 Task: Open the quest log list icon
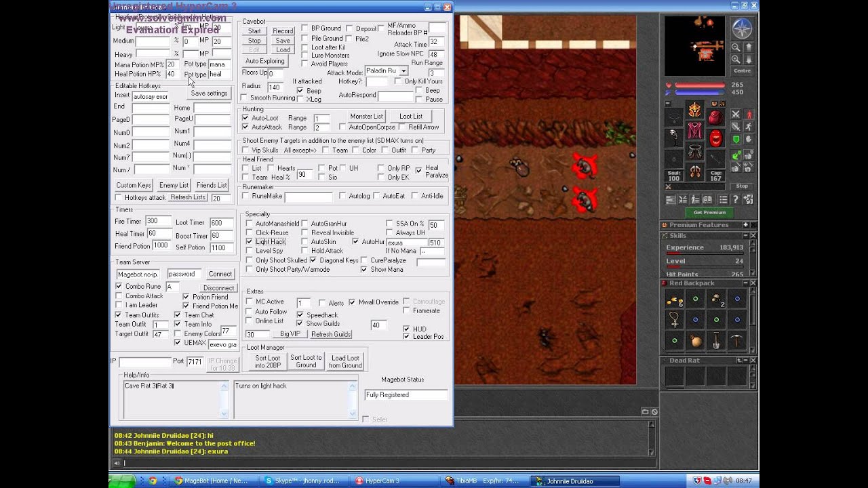tap(724, 199)
